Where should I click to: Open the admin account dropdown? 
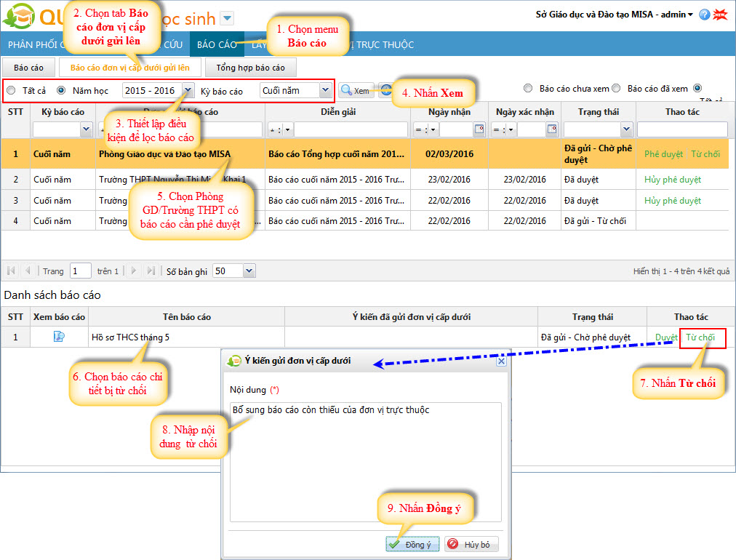click(x=690, y=15)
